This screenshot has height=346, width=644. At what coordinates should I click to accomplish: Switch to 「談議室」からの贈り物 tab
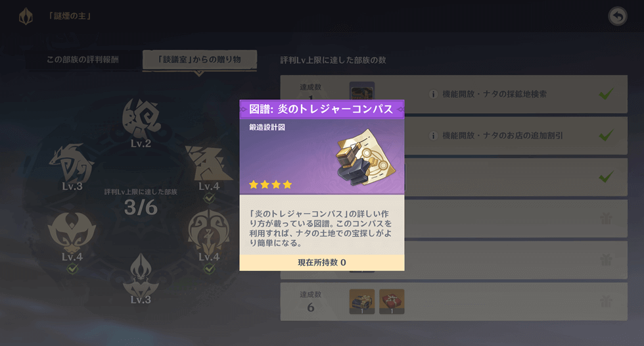[200, 60]
